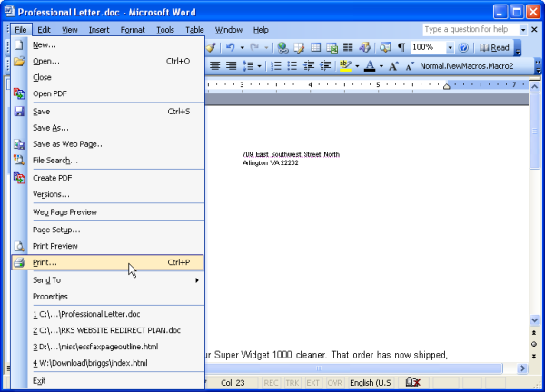
Task: Open the Drawing toolbar icon
Action: [x=364, y=47]
